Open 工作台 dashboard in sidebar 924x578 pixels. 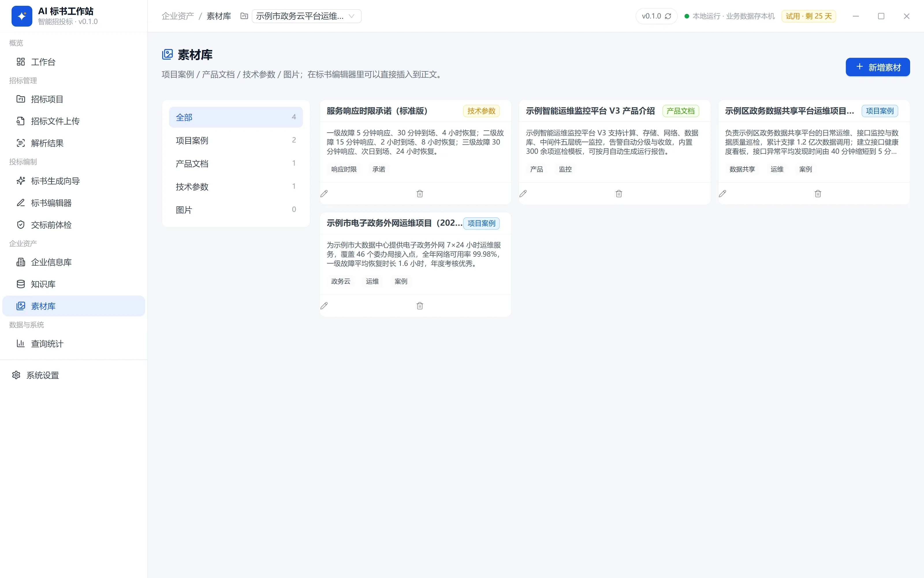click(74, 62)
